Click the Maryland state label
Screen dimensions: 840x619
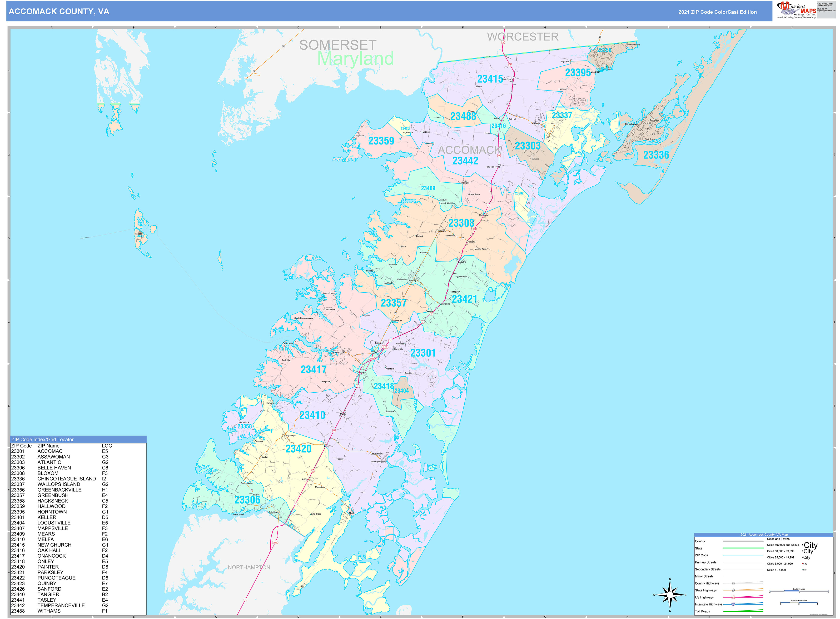coord(356,59)
